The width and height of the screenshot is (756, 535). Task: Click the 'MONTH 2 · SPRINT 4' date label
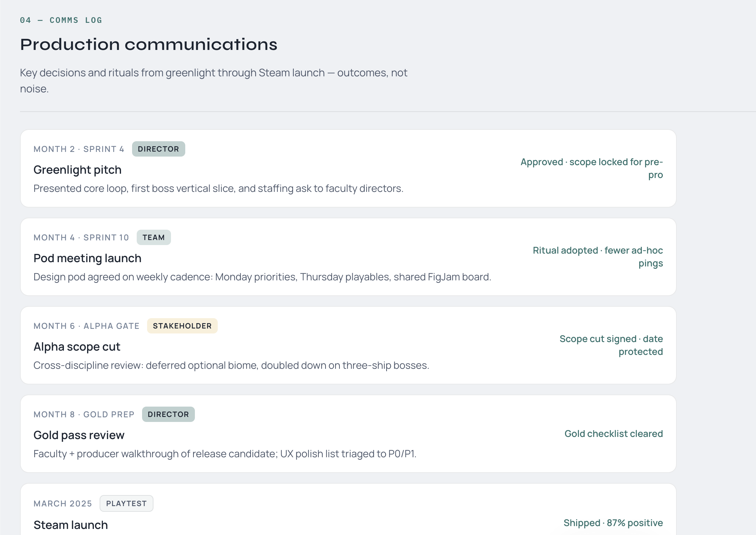(x=79, y=149)
